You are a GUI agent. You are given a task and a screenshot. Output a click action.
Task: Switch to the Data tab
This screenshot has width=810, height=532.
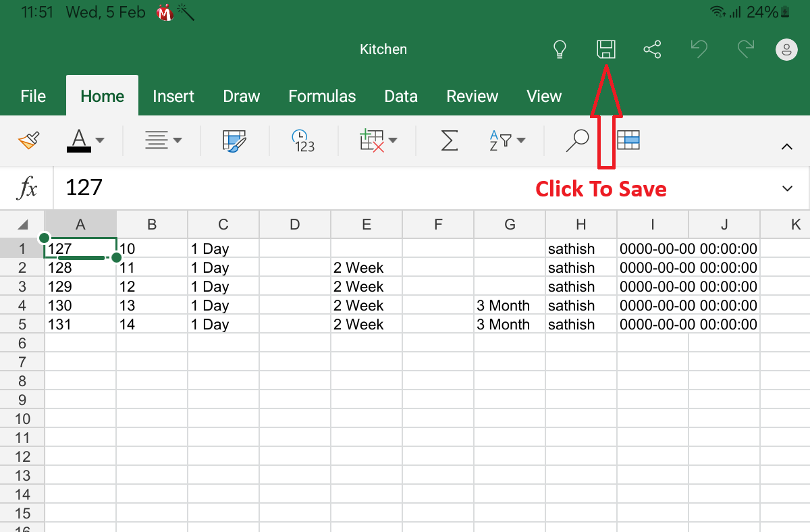[401, 97]
